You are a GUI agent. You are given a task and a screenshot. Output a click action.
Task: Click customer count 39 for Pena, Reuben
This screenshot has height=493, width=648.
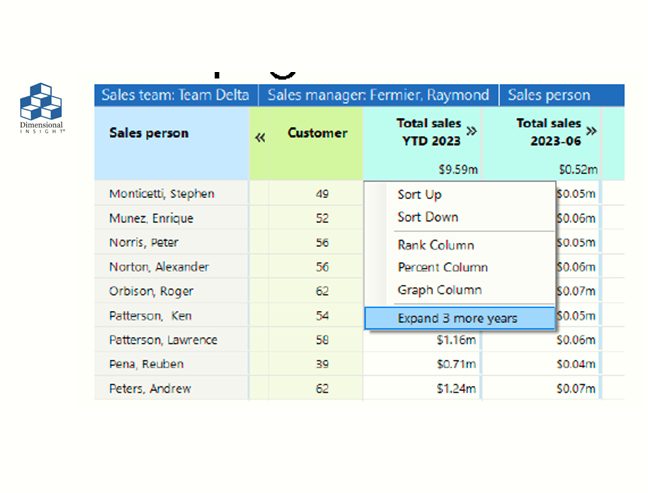pos(322,364)
